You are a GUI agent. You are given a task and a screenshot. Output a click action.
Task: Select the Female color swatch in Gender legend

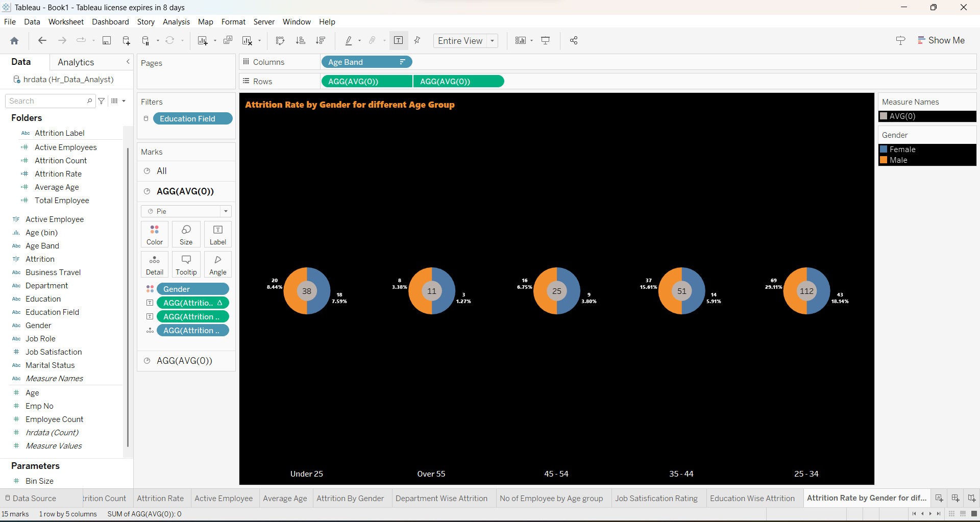[x=885, y=149]
